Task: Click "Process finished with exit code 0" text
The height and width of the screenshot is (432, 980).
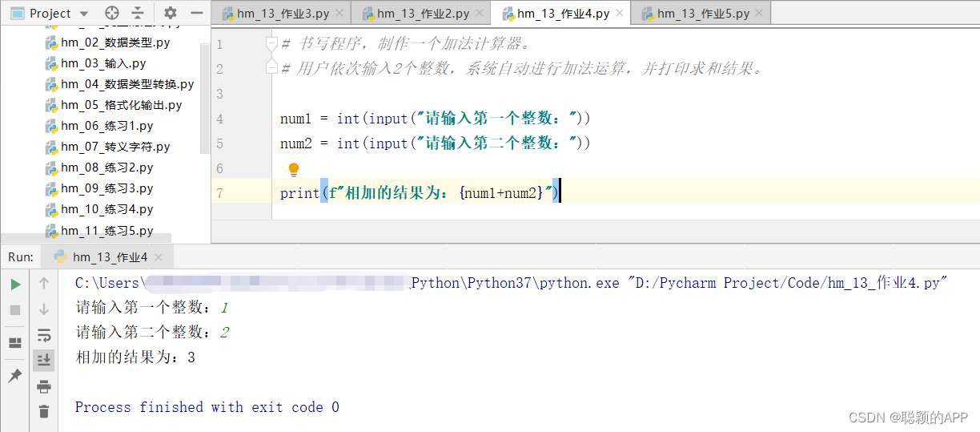Action: coord(207,407)
